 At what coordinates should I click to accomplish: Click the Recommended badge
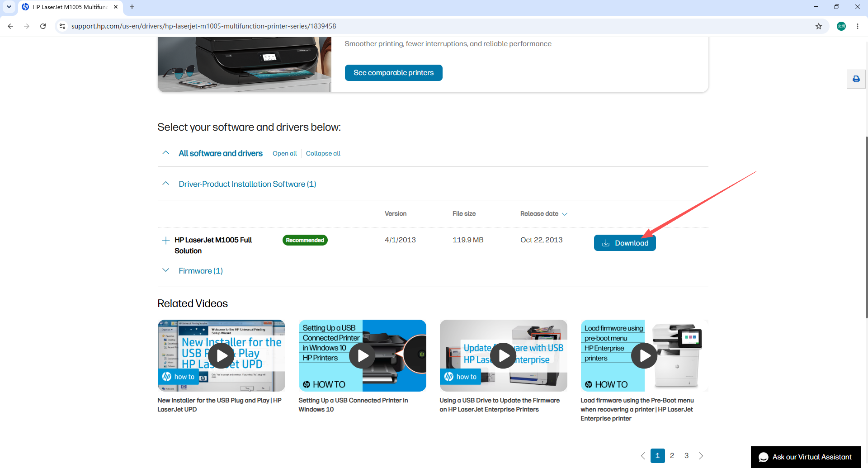pyautogui.click(x=305, y=240)
